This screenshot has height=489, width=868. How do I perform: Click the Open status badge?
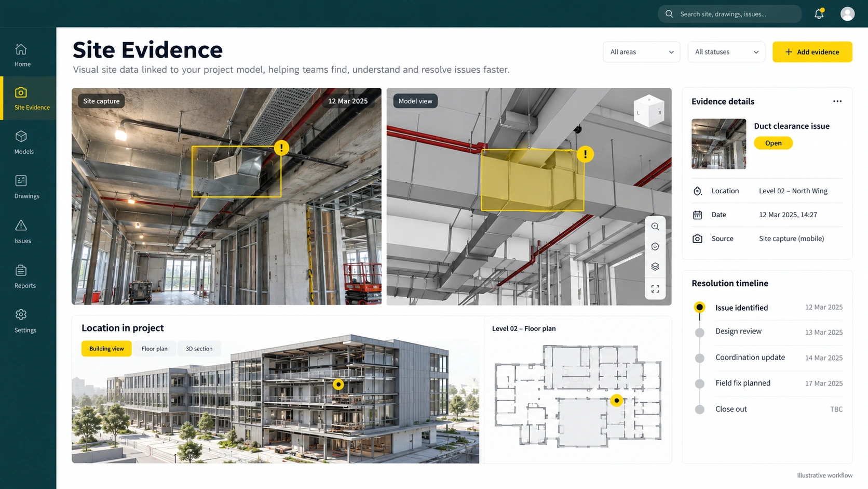(x=773, y=143)
